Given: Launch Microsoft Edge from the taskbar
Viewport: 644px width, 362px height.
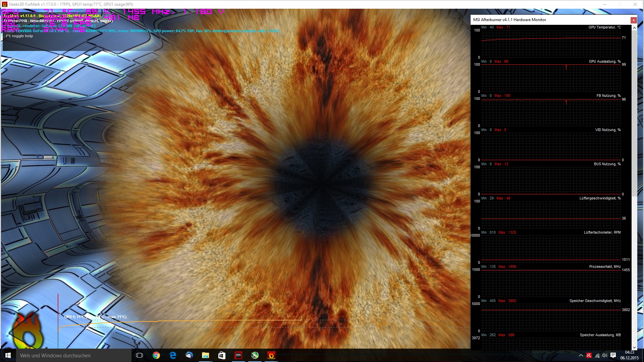Looking at the screenshot, I should (173, 355).
